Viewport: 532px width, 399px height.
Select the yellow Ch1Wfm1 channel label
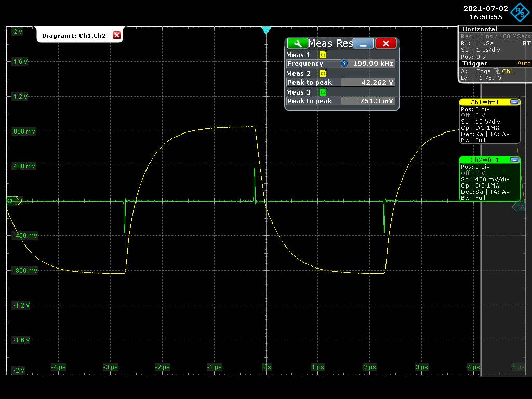[484, 102]
